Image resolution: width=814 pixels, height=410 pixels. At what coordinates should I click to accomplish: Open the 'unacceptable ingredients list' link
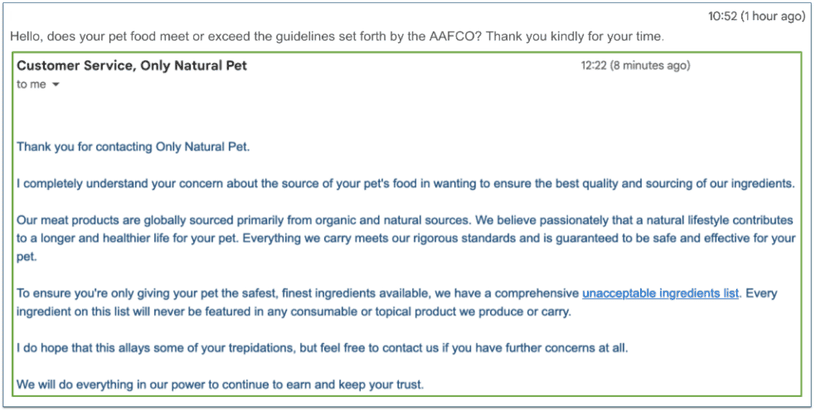pos(660,293)
